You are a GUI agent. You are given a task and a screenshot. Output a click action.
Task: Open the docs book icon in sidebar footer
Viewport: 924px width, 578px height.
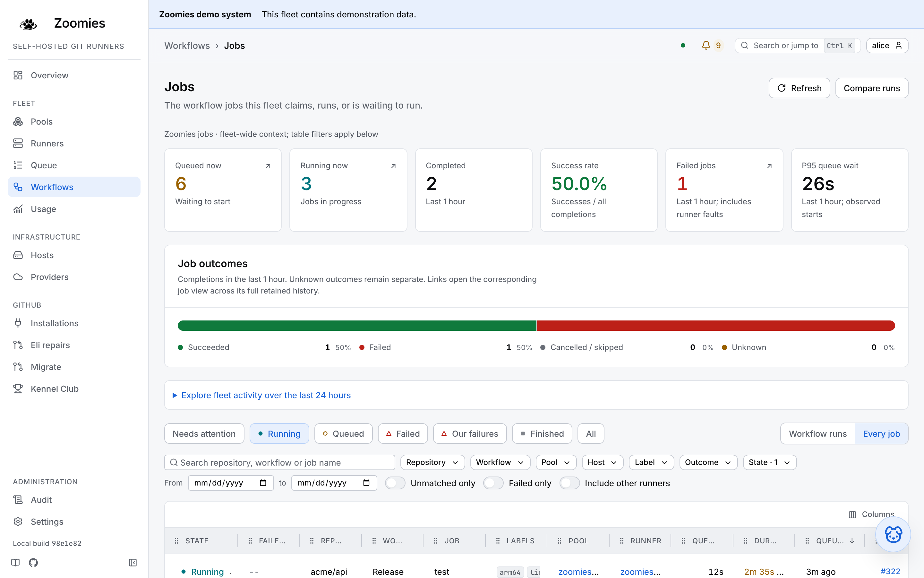16,562
